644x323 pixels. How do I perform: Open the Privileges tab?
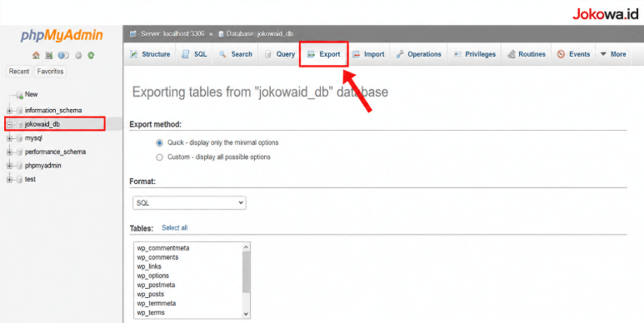[474, 54]
